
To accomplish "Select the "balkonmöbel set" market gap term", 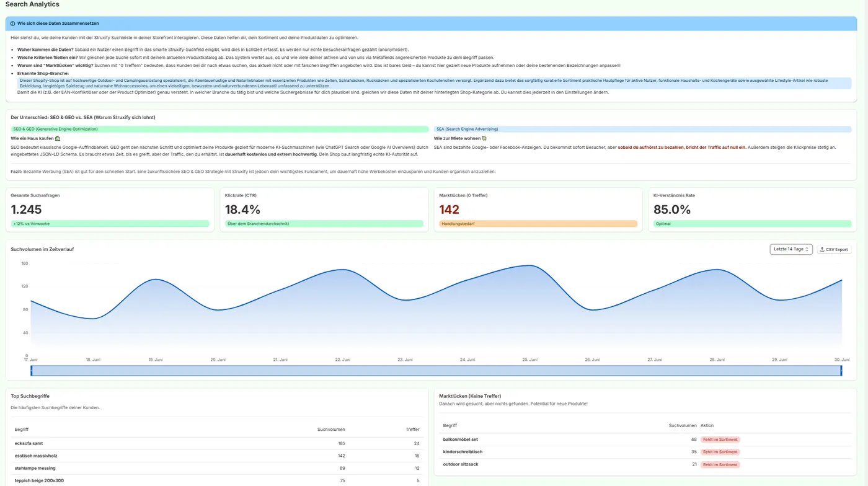I will 461,440.
